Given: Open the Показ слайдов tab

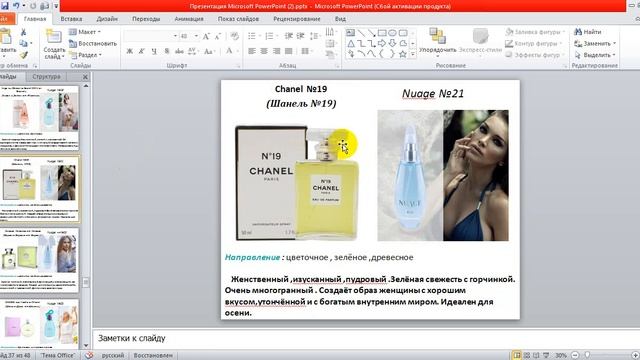Looking at the screenshot, I should coord(238,19).
